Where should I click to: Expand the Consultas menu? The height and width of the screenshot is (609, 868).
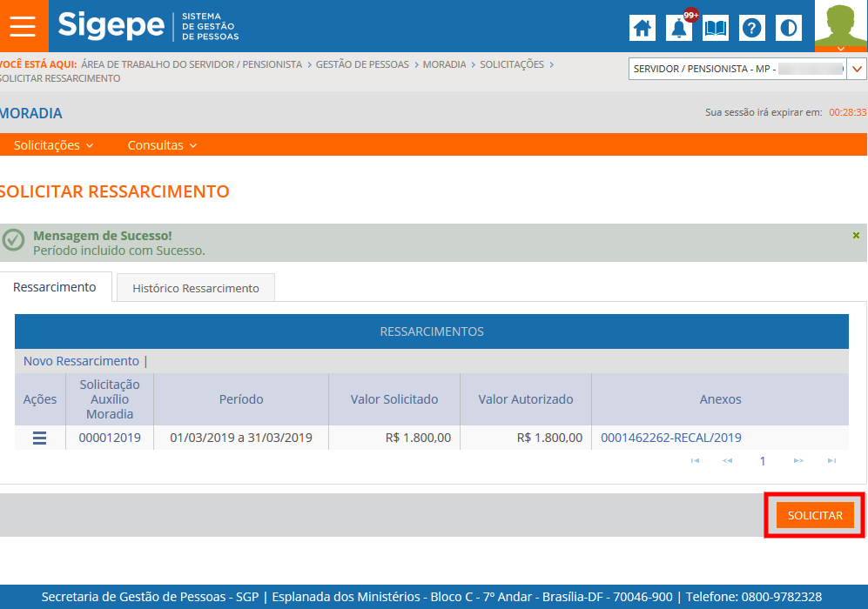[x=162, y=145]
